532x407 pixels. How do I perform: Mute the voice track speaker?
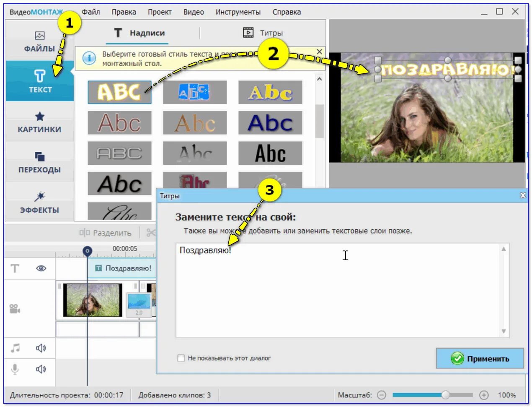(41, 369)
